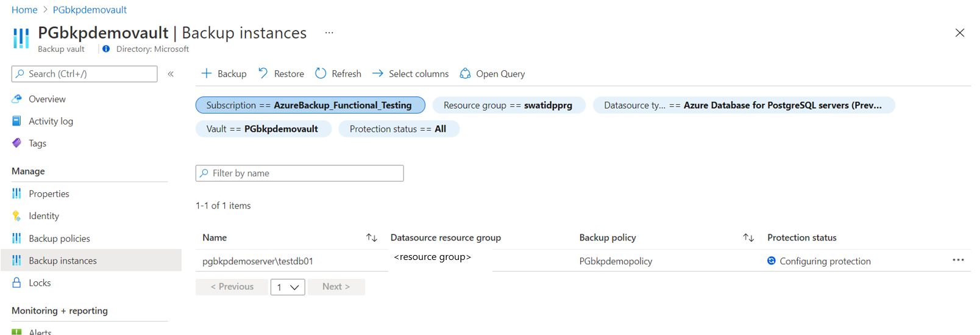Open more options ellipsis beside page title
Screen dimensions: 980x335
point(329,33)
